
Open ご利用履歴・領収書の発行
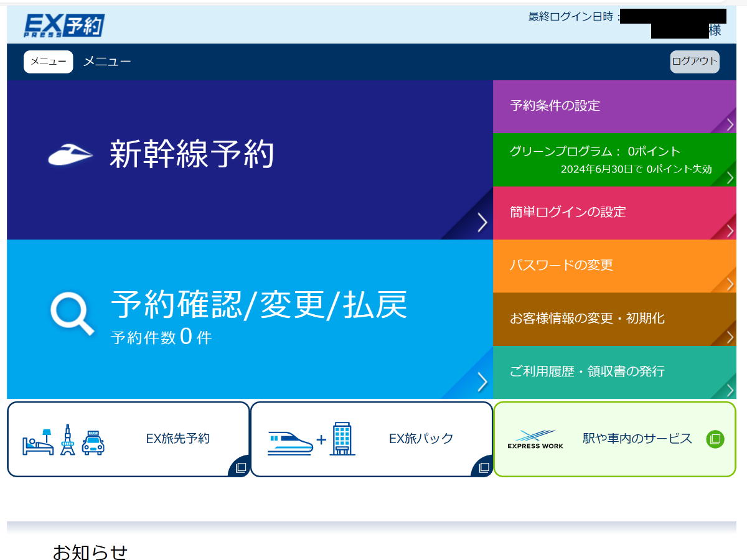coord(614,372)
